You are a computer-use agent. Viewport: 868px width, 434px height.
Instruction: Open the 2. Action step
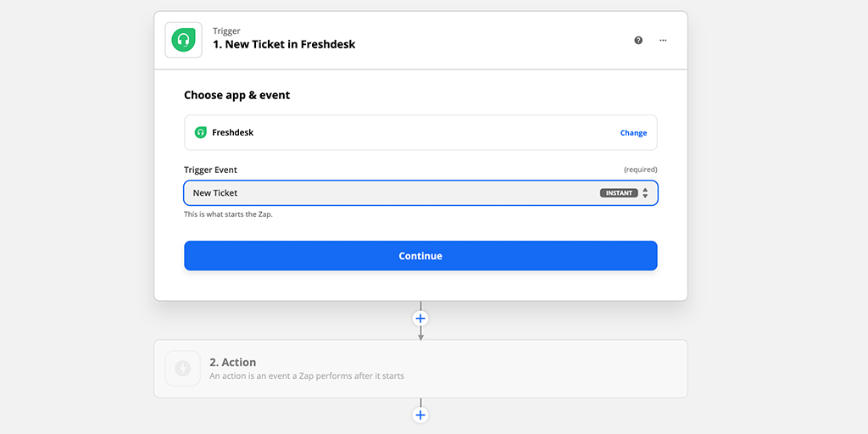click(420, 369)
